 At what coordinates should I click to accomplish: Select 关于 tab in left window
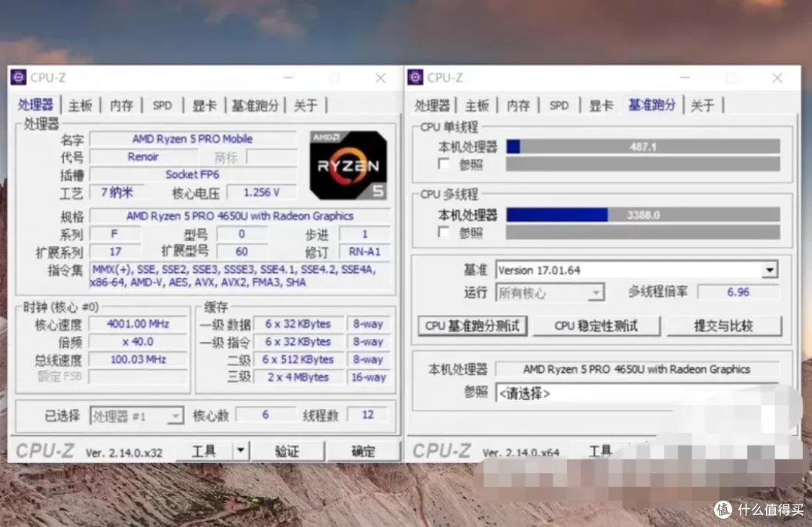(x=305, y=105)
